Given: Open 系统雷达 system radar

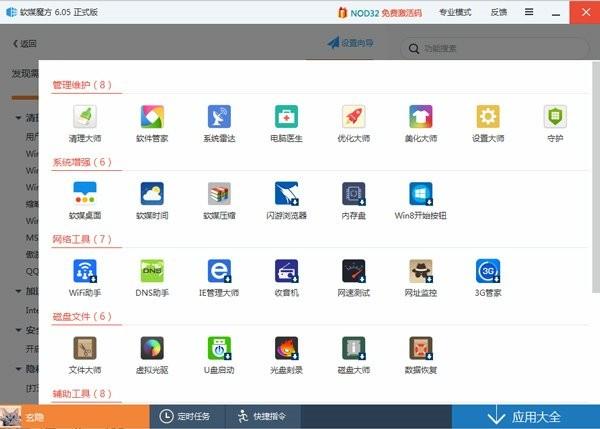Looking at the screenshot, I should tap(219, 123).
